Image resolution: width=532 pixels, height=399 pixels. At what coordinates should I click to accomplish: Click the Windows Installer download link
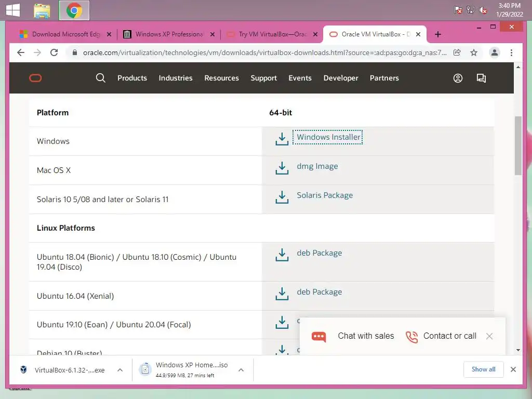(328, 137)
